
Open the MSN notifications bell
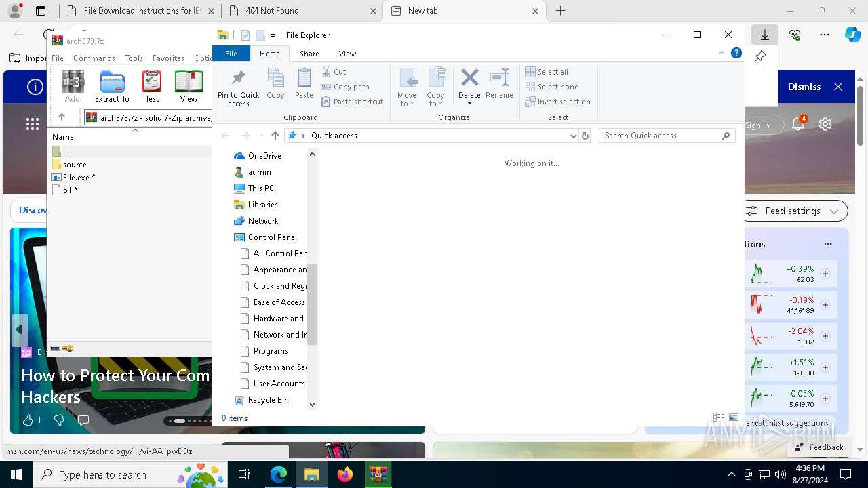798,123
